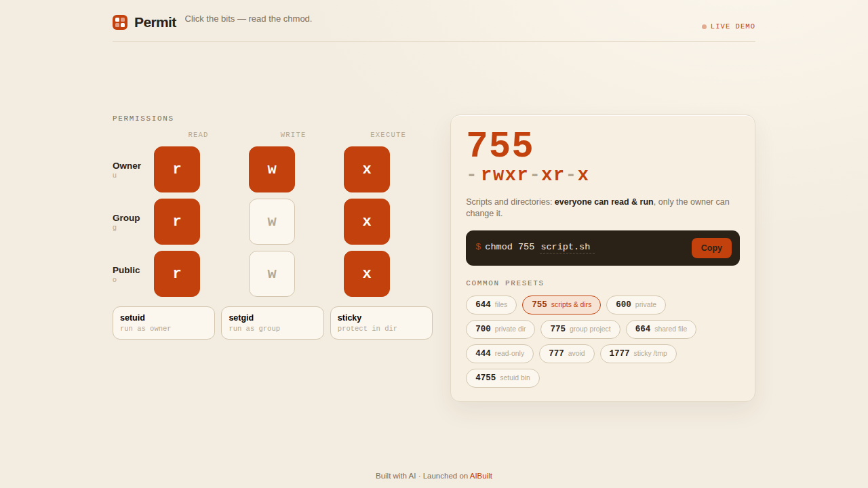Select the 700 private dir preset
Image resolution: width=868 pixels, height=488 pixels.
pyautogui.click(x=500, y=329)
